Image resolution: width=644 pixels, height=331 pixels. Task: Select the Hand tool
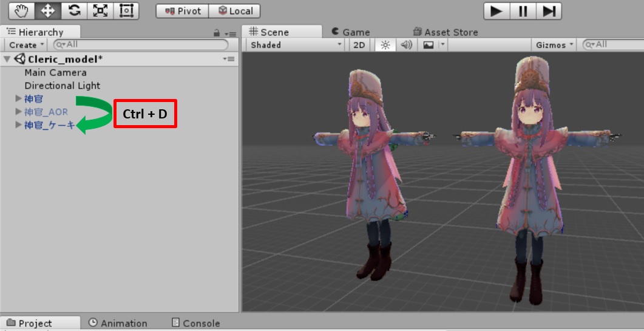coord(21,10)
